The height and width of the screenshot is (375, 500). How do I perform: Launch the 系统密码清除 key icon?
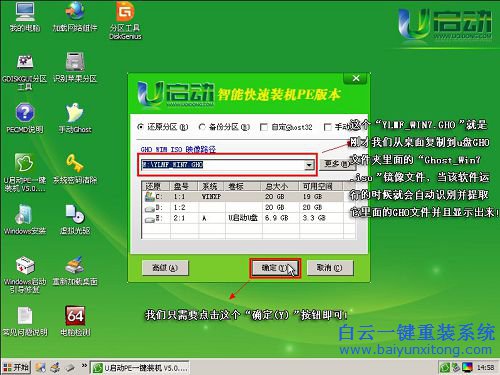tap(75, 169)
